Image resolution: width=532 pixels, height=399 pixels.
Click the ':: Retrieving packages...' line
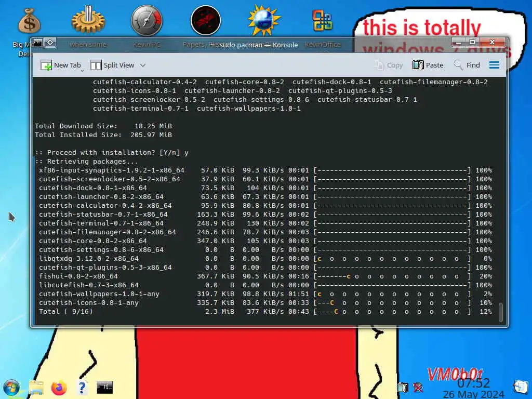[x=87, y=162]
